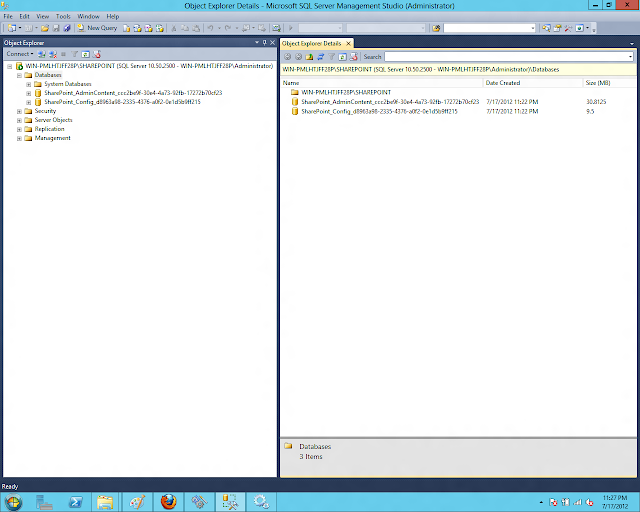
Task: Click Refresh icon in Object Explorer toolbar
Action: tap(85, 54)
